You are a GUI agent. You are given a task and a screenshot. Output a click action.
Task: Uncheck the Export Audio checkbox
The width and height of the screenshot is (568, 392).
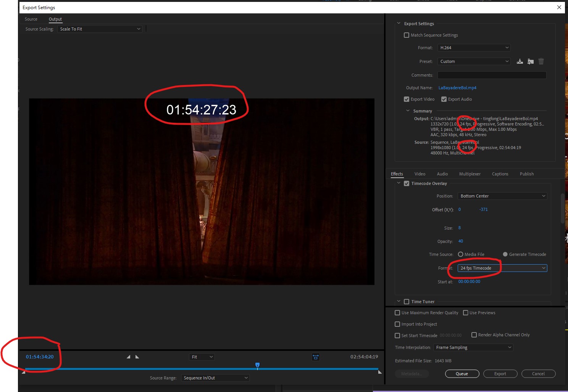[444, 99]
